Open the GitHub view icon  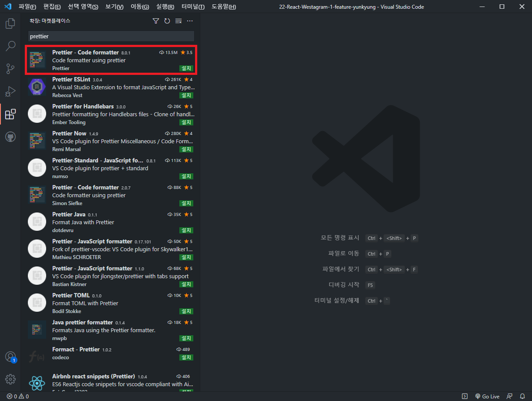pyautogui.click(x=10, y=137)
